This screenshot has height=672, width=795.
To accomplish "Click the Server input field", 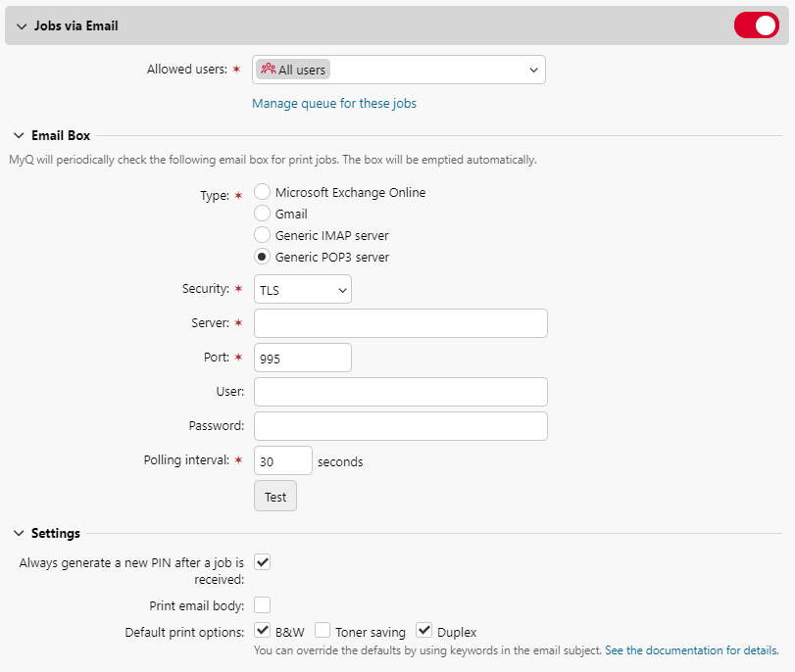I will tap(399, 322).
